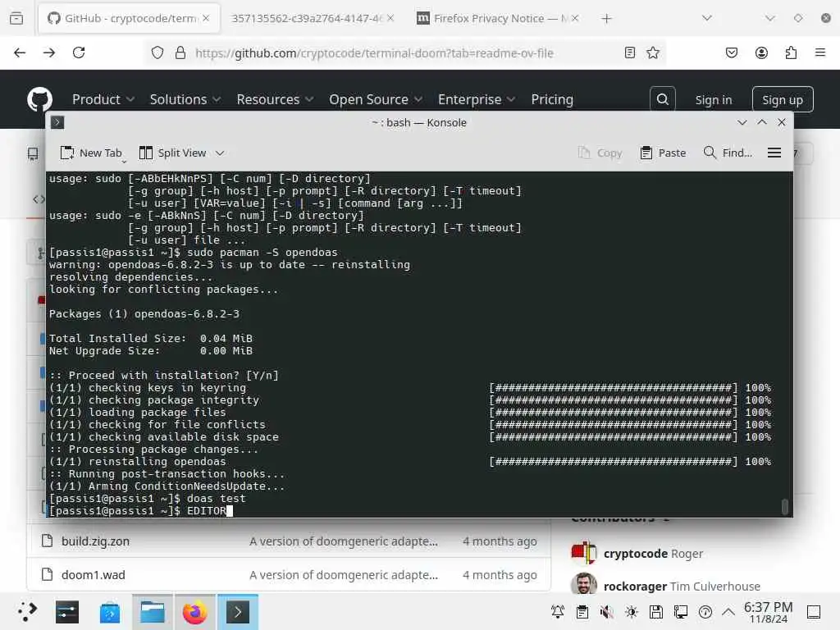This screenshot has height=630, width=840.
Task: Click rockorager avatar thumbnail
Action: click(x=584, y=584)
